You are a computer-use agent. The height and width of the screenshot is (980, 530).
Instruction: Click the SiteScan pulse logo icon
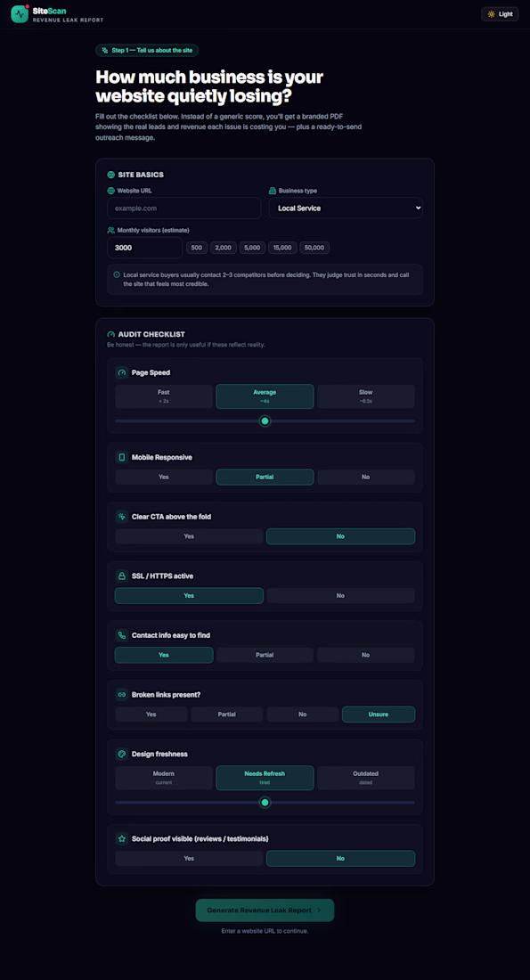coord(20,13)
